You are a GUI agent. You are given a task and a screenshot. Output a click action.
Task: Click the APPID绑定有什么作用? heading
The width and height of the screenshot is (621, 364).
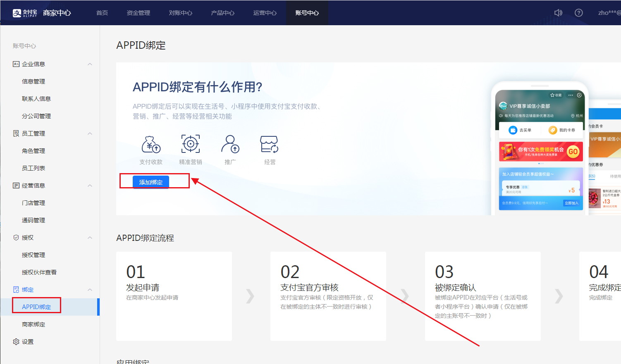[198, 87]
